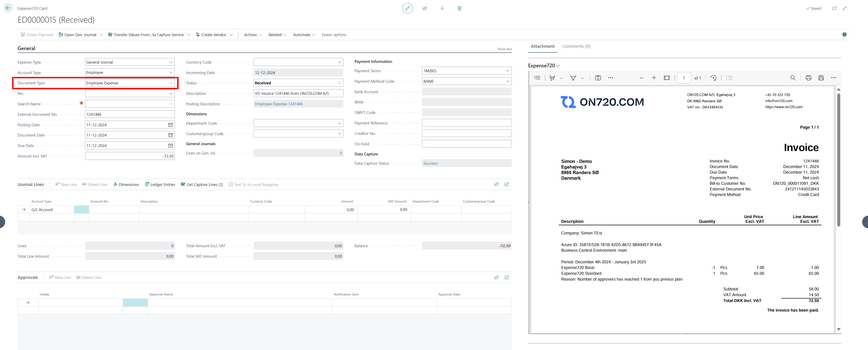This screenshot has height=350, width=868.
Task: Click the External Document No. input field
Action: (x=130, y=114)
